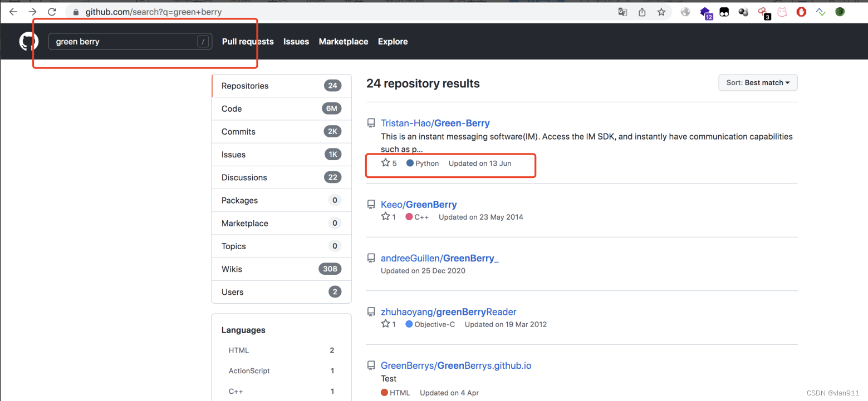Click '24 repository results' heading

coord(423,83)
